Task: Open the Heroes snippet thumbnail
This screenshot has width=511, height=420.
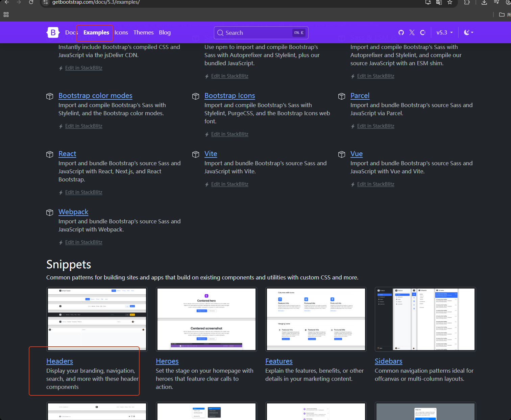Action: (206, 319)
